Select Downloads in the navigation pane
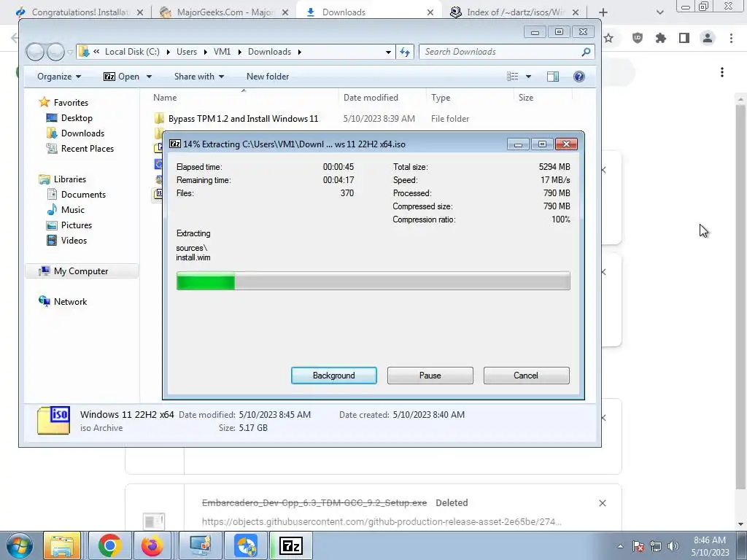Image resolution: width=747 pixels, height=560 pixels. [82, 133]
